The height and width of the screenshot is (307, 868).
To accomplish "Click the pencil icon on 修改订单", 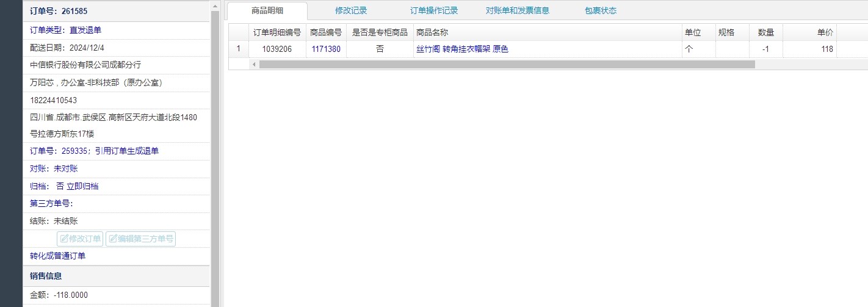I will click(x=64, y=239).
